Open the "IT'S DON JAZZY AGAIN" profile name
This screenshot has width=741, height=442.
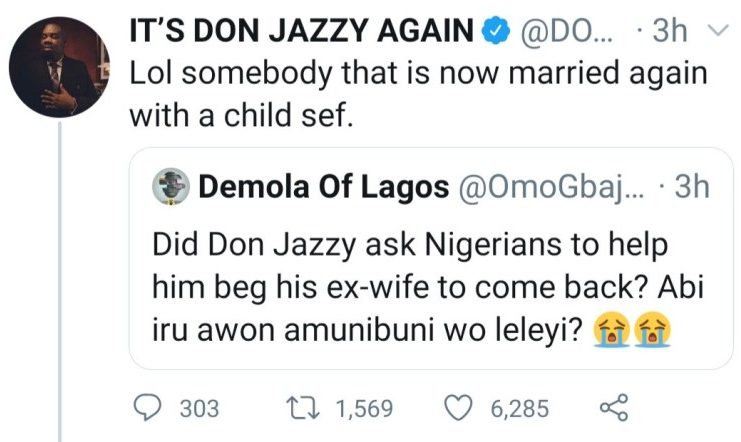(x=300, y=32)
